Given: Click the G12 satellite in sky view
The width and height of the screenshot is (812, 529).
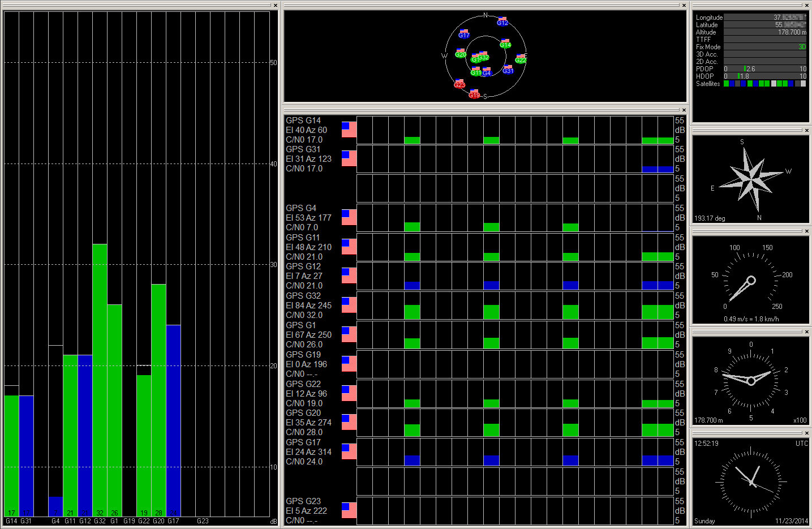Looking at the screenshot, I should [x=502, y=23].
